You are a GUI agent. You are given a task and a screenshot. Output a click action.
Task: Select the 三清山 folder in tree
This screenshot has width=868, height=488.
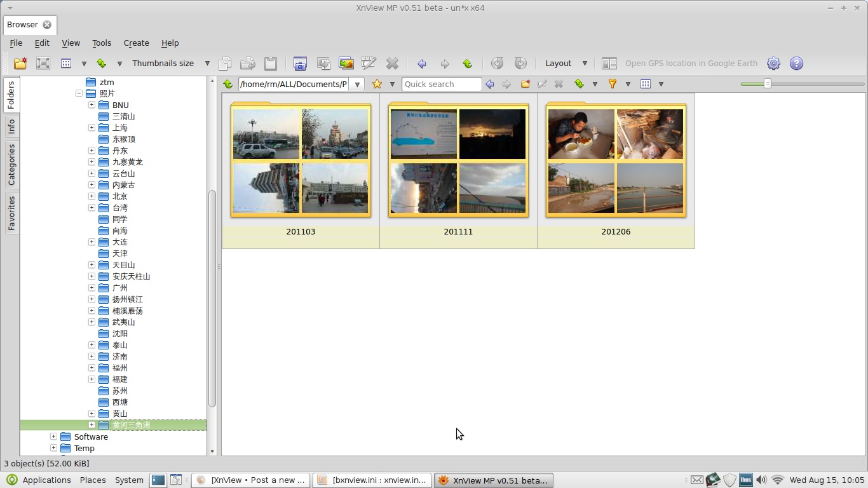124,116
